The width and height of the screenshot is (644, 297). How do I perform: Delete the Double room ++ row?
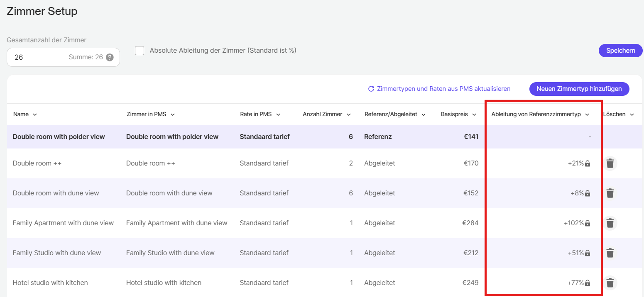coord(610,163)
